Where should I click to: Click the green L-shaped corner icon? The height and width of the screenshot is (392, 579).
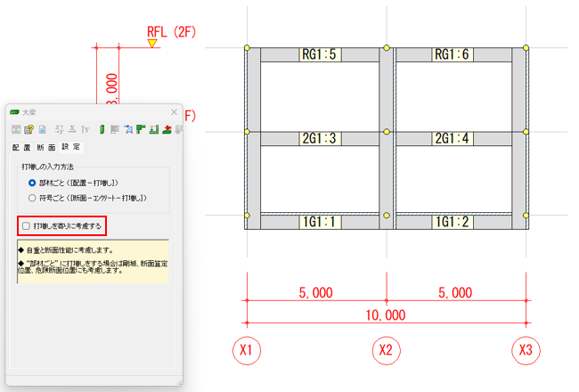tap(141, 129)
